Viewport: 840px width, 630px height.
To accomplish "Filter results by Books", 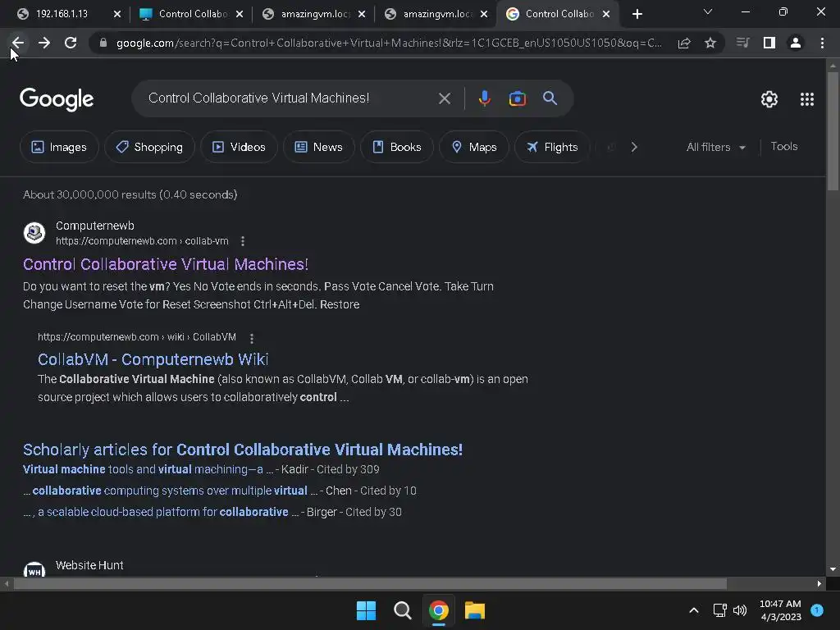I will (397, 148).
